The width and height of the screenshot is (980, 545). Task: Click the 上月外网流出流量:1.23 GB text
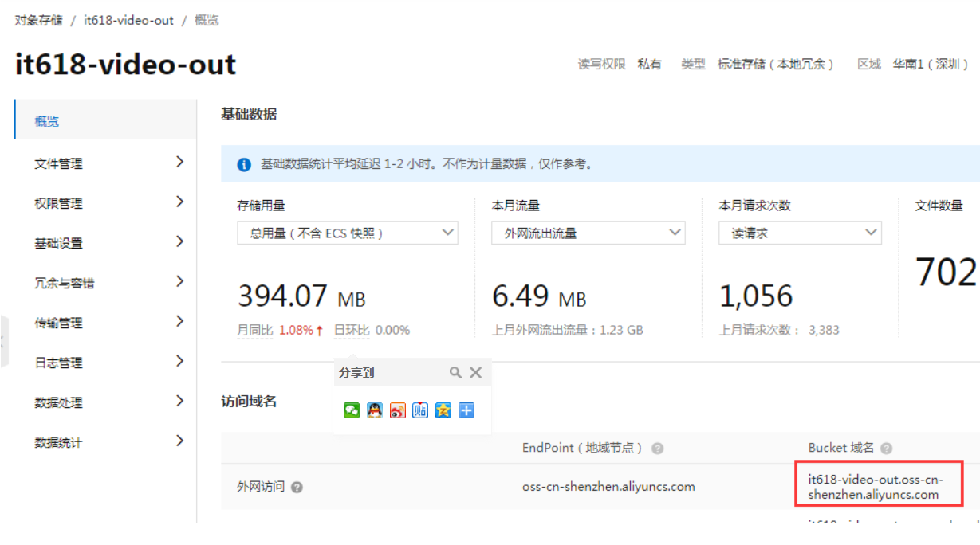(568, 330)
